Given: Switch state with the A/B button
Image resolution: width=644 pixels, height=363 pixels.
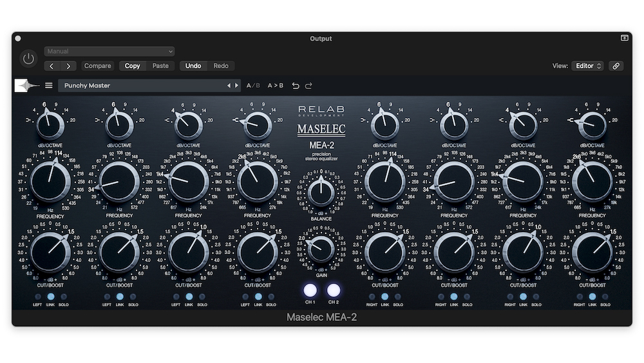Looking at the screenshot, I should [253, 86].
